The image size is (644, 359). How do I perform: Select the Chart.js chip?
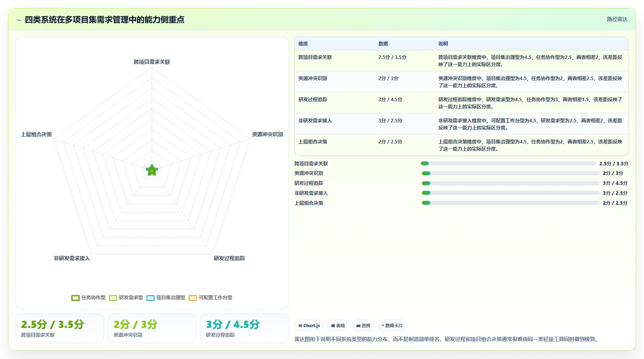coord(309,326)
